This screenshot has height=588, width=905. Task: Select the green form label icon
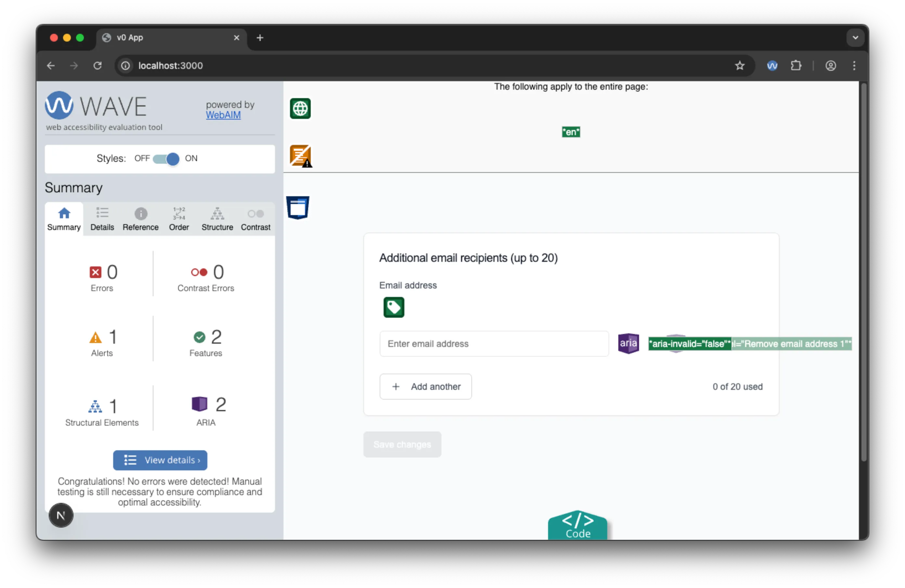[x=394, y=308]
